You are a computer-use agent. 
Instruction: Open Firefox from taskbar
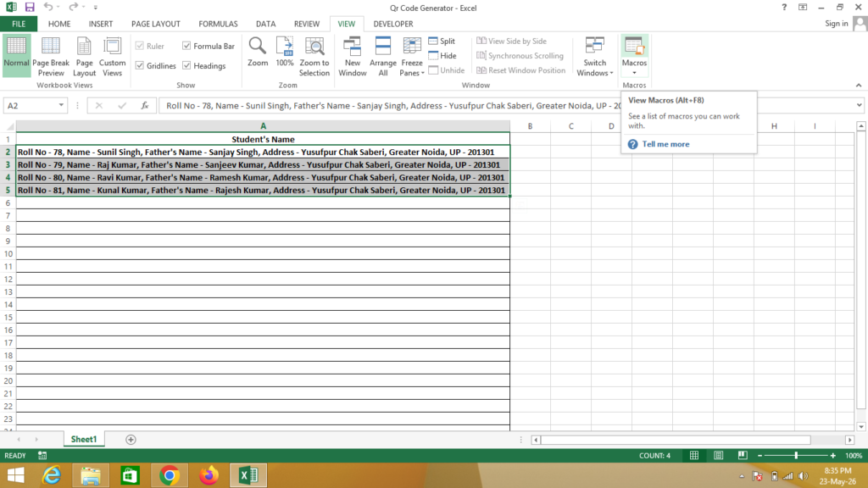point(209,475)
